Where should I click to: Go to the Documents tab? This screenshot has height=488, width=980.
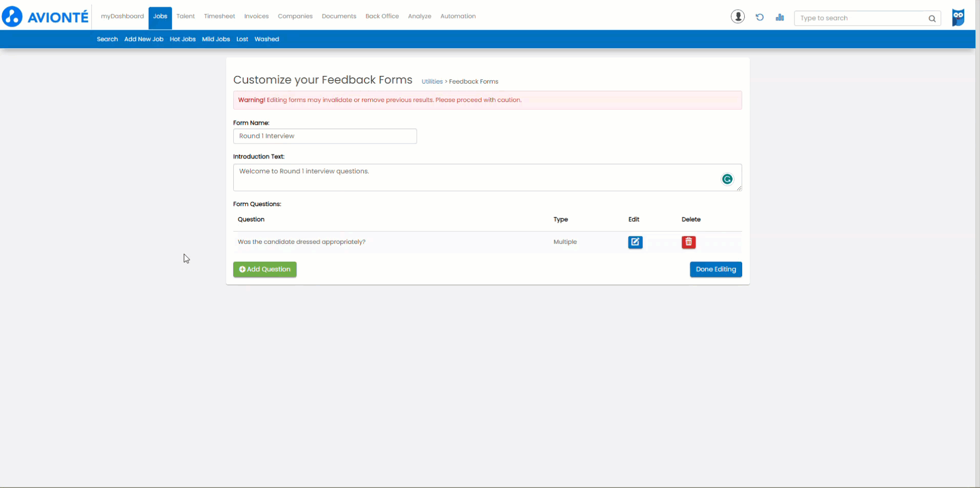(x=339, y=16)
